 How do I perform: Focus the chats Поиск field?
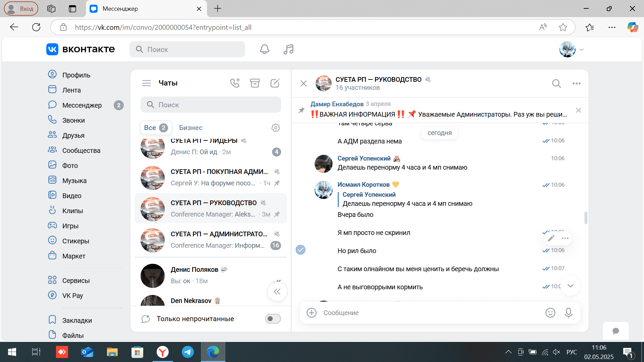pos(211,105)
